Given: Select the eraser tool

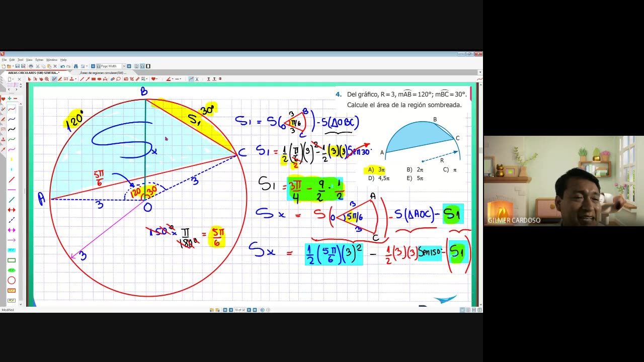Looking at the screenshot, I should 113,79.
